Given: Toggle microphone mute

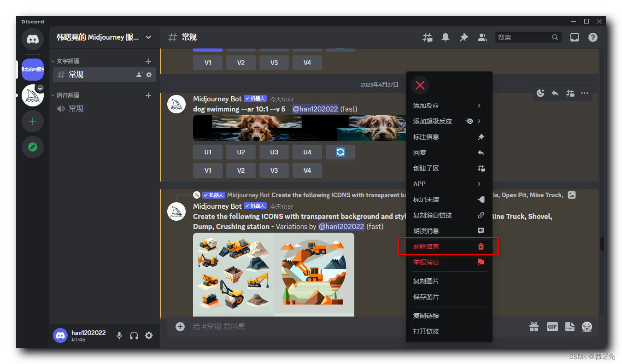Looking at the screenshot, I should click(x=119, y=335).
